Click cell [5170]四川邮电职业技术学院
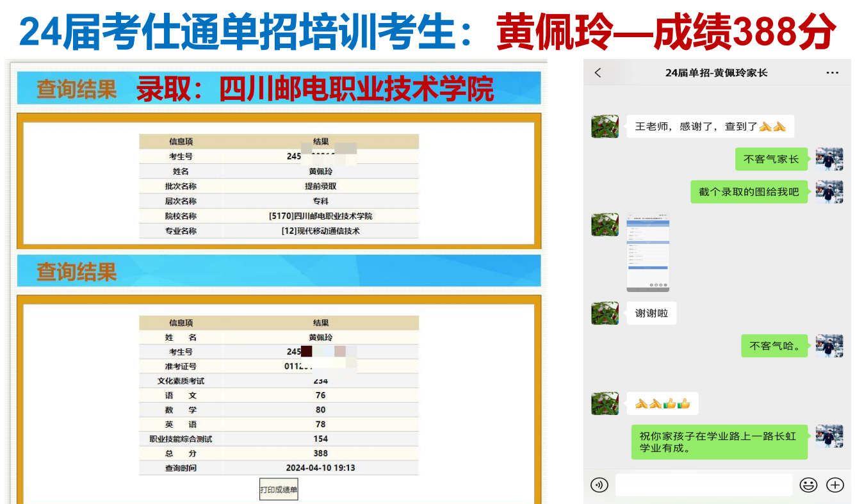 point(320,216)
